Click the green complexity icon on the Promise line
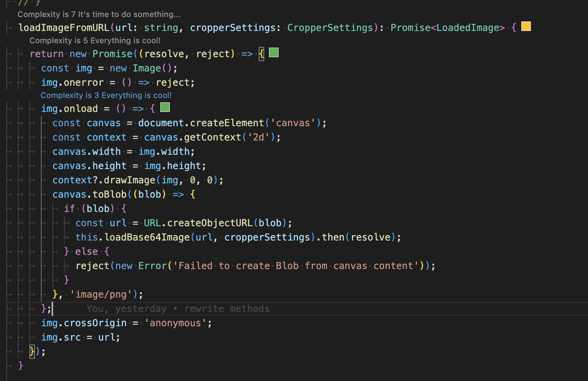Viewport: 588px width, 381px height. [273, 52]
